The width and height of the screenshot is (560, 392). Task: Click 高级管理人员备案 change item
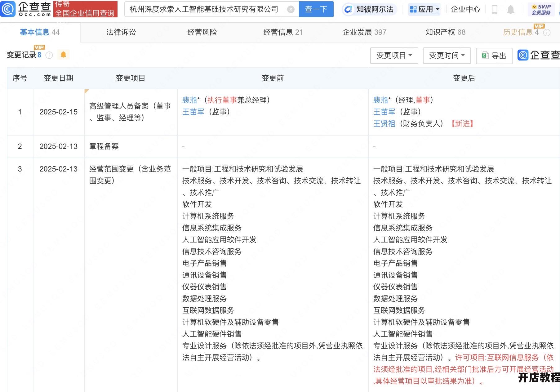[130, 112]
